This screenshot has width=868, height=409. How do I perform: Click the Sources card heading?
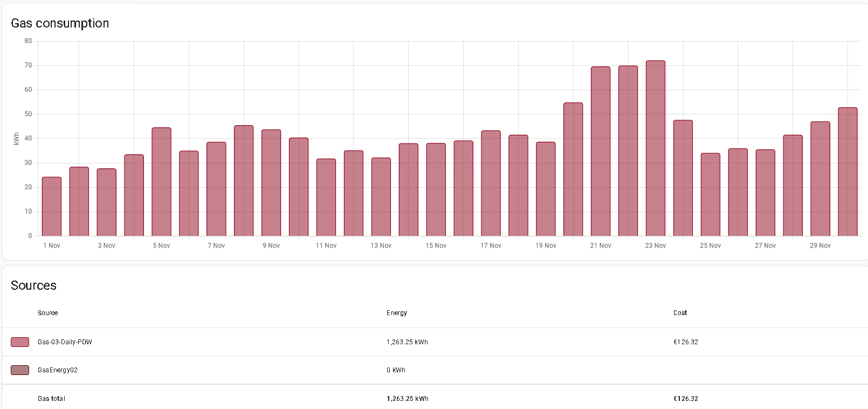point(33,285)
